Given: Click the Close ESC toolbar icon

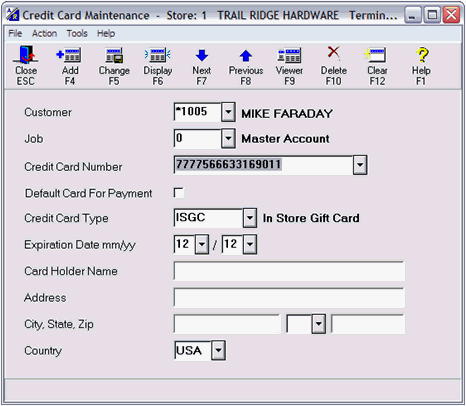Looking at the screenshot, I should pos(26,55).
